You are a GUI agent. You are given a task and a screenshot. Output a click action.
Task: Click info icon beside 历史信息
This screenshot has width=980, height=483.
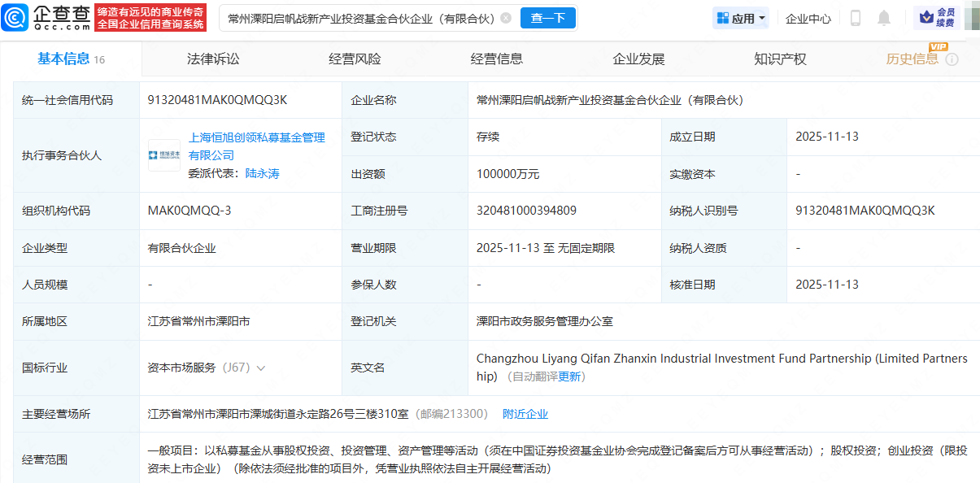point(952,59)
